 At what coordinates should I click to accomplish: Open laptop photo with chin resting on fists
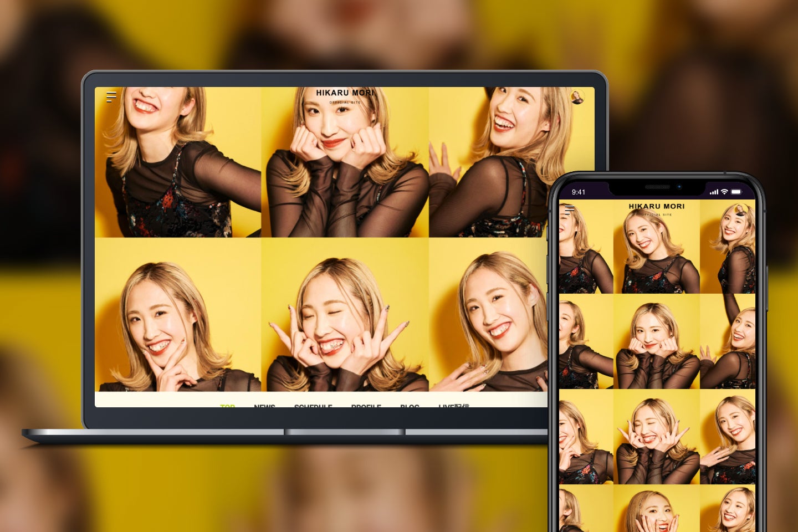tap(345, 162)
